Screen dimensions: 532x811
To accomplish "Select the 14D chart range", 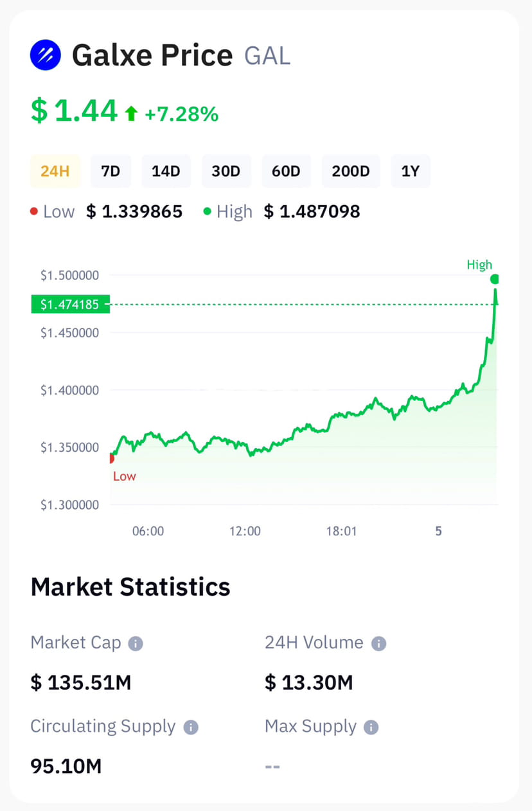I will [166, 171].
